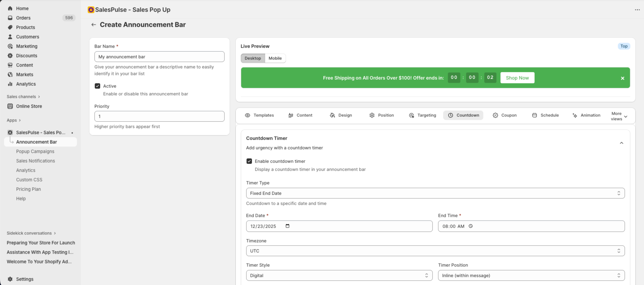Open Analytics from the main sidebar

[26, 84]
